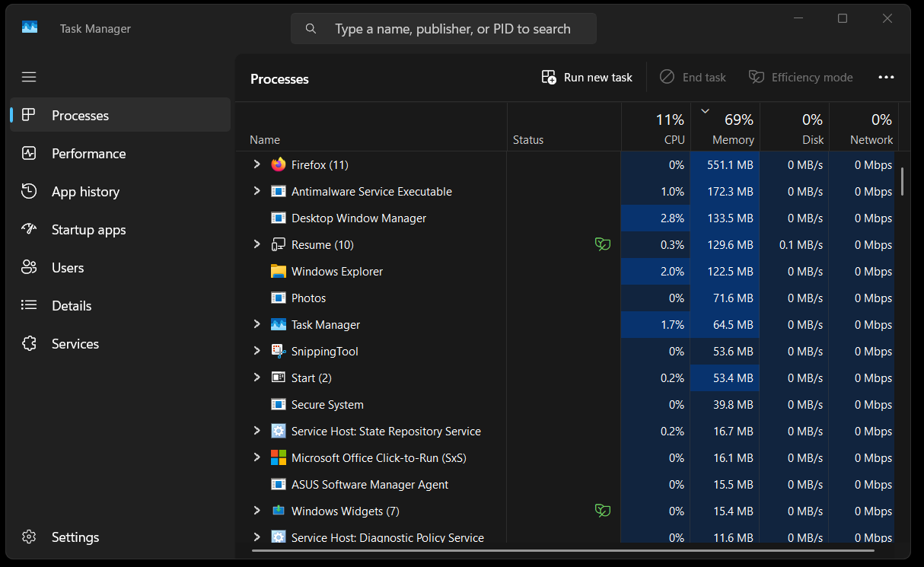The image size is (924, 567).
Task: Click the SnippingTool process icon
Action: (279, 351)
